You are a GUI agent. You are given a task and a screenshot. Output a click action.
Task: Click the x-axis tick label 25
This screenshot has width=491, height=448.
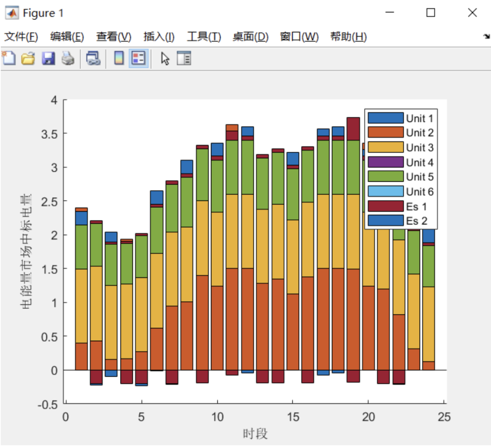coord(444,417)
